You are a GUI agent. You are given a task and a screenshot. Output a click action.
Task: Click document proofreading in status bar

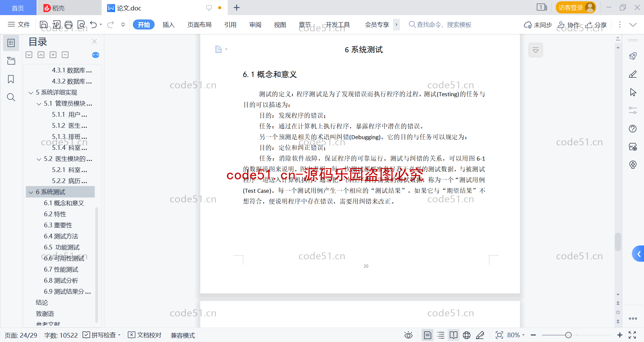(145, 335)
